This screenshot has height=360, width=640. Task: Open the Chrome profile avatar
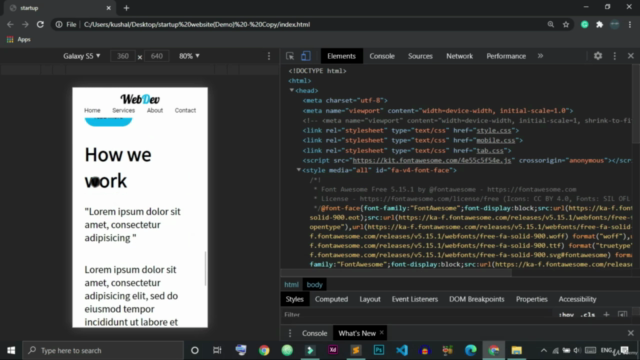(x=615, y=24)
